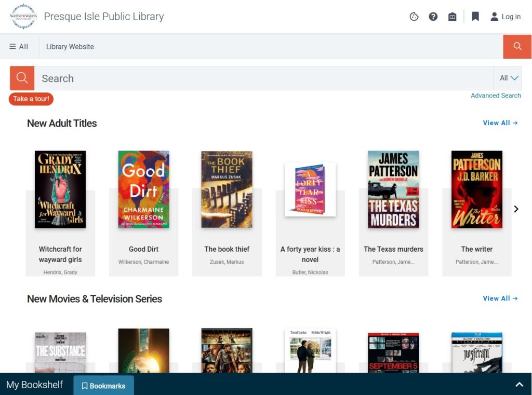Image resolution: width=532 pixels, height=395 pixels.
Task: Open the help question mark icon
Action: (x=433, y=16)
